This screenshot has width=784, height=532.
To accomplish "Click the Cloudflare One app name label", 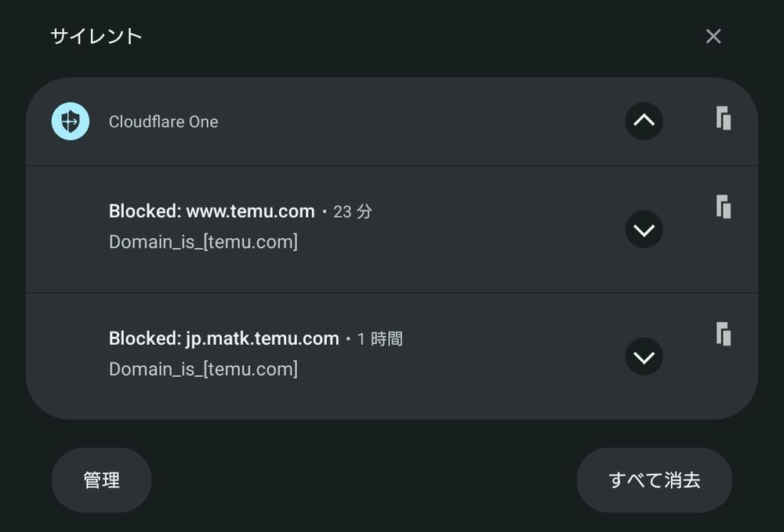I will [163, 121].
